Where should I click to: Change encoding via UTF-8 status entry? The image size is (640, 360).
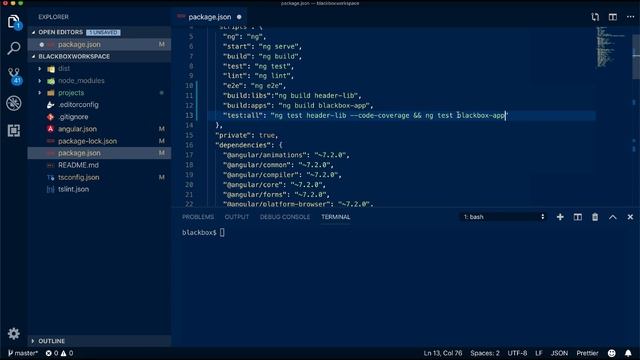pyautogui.click(x=517, y=353)
